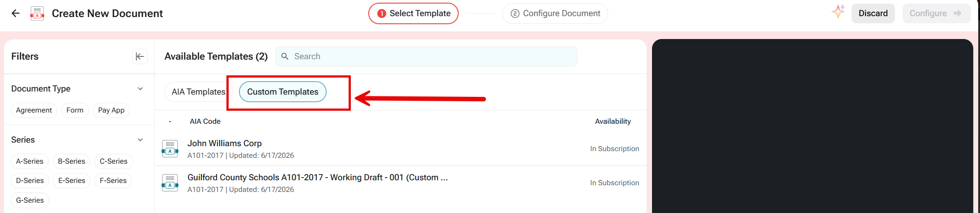The image size is (980, 213).
Task: Click the AIA document logo icon
Action: [37, 13]
